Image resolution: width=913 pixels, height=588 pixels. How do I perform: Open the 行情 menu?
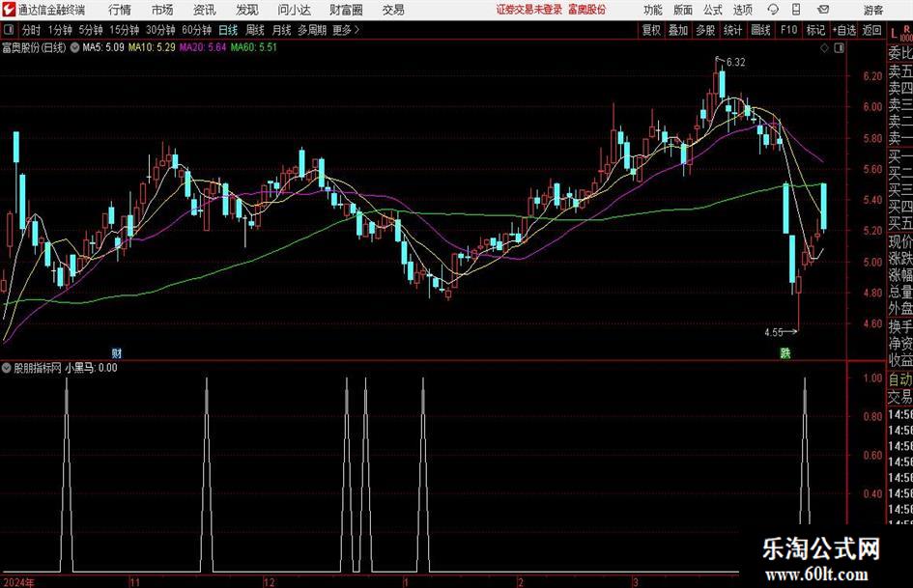pos(120,10)
